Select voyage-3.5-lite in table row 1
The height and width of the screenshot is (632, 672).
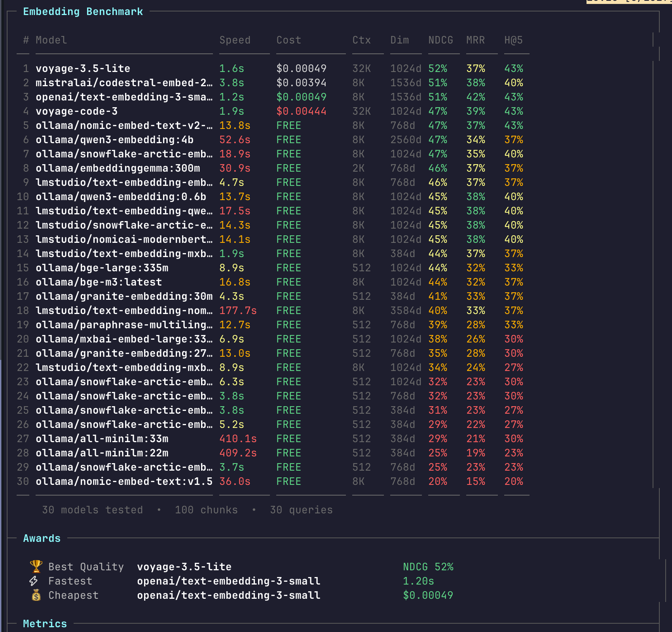(x=83, y=68)
